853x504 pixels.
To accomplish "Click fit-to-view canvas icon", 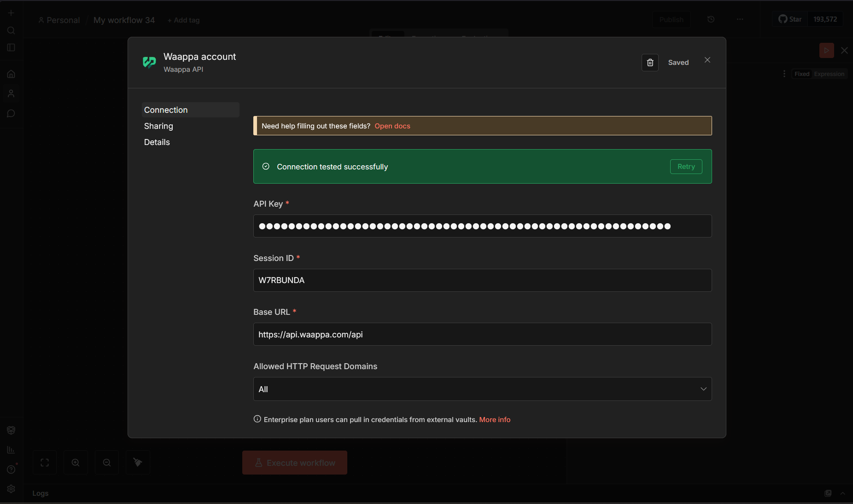I will (x=45, y=463).
